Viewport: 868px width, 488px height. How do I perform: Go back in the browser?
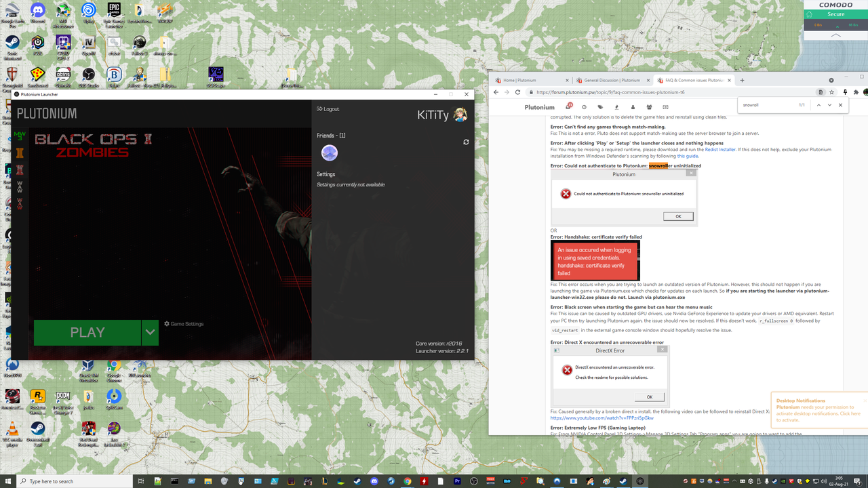coord(497,92)
